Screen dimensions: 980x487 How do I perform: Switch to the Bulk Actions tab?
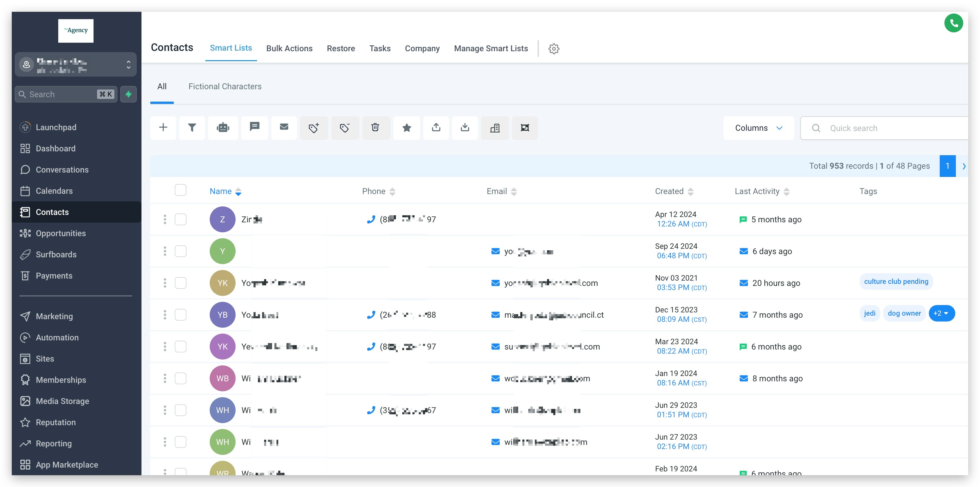pos(289,49)
